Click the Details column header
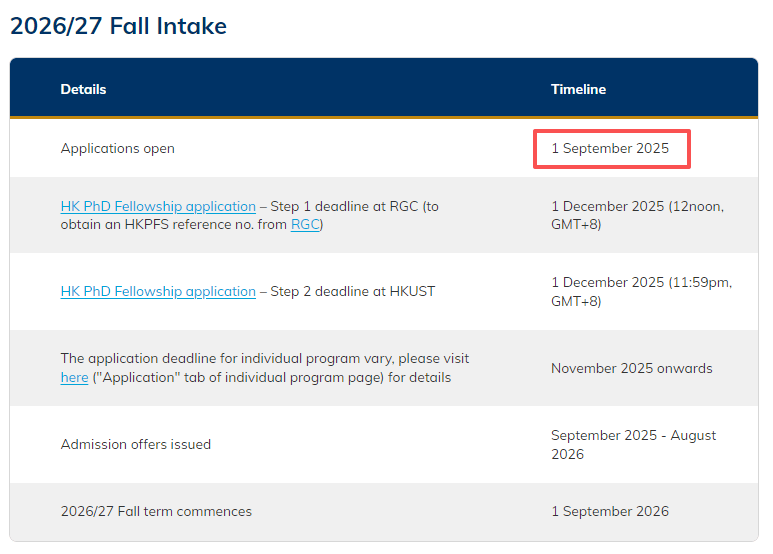This screenshot has height=554, width=773. tap(83, 89)
